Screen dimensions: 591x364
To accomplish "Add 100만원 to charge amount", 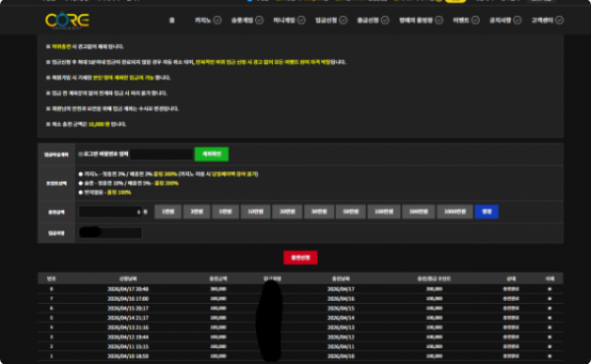I will click(384, 212).
